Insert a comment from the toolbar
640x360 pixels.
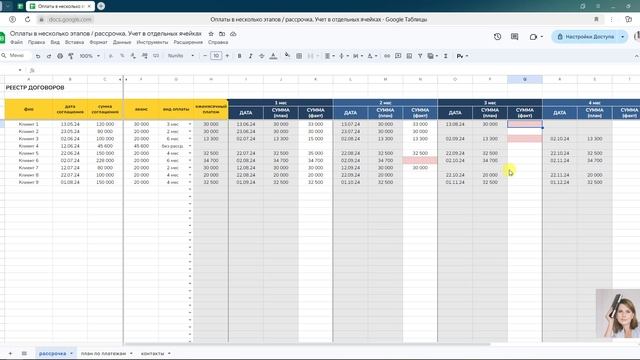(398, 56)
